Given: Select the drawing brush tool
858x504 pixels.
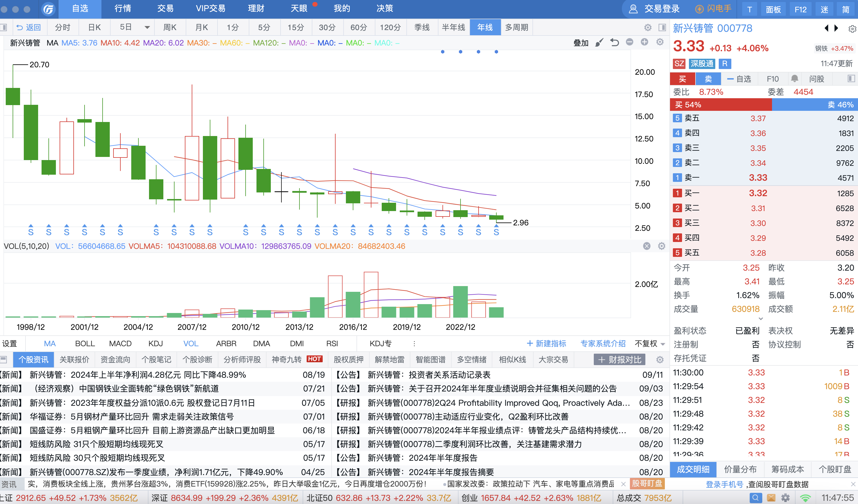Looking at the screenshot, I should (x=599, y=43).
